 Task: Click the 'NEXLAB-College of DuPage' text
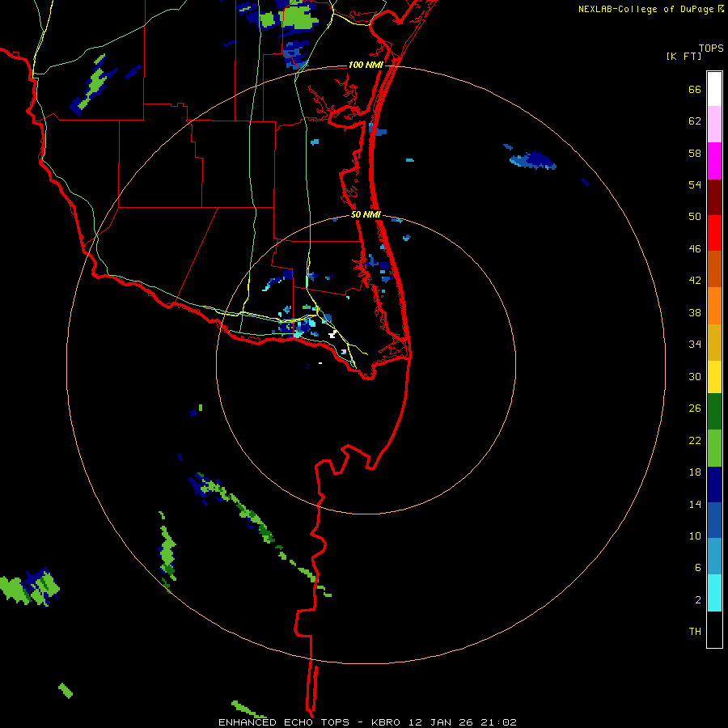645,9
